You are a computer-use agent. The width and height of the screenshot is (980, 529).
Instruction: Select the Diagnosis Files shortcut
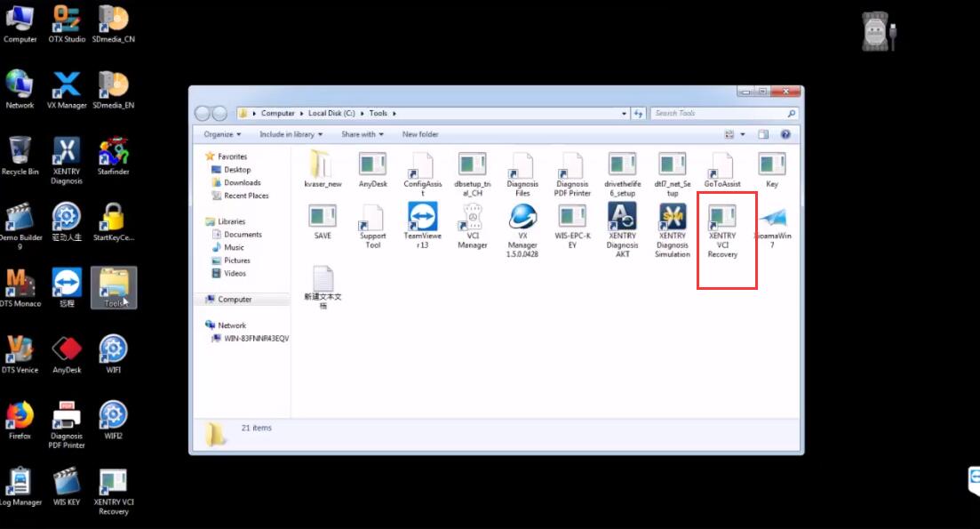522,174
